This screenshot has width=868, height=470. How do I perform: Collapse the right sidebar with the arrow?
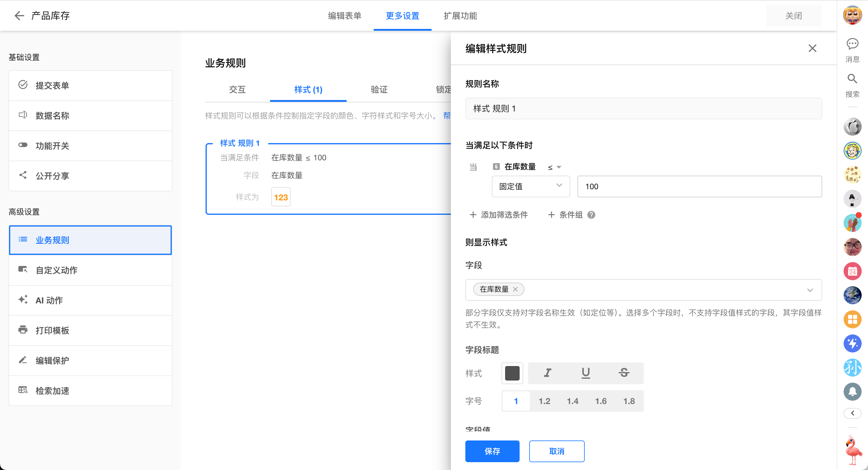point(852,413)
